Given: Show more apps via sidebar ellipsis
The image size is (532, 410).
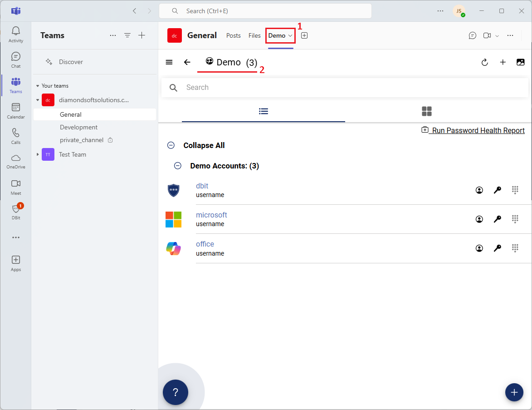Looking at the screenshot, I should [15, 237].
